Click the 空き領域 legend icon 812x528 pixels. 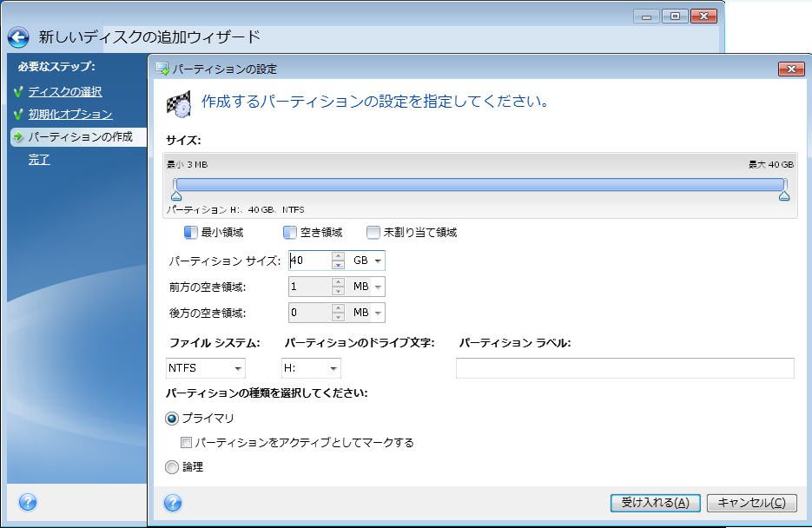pos(290,233)
